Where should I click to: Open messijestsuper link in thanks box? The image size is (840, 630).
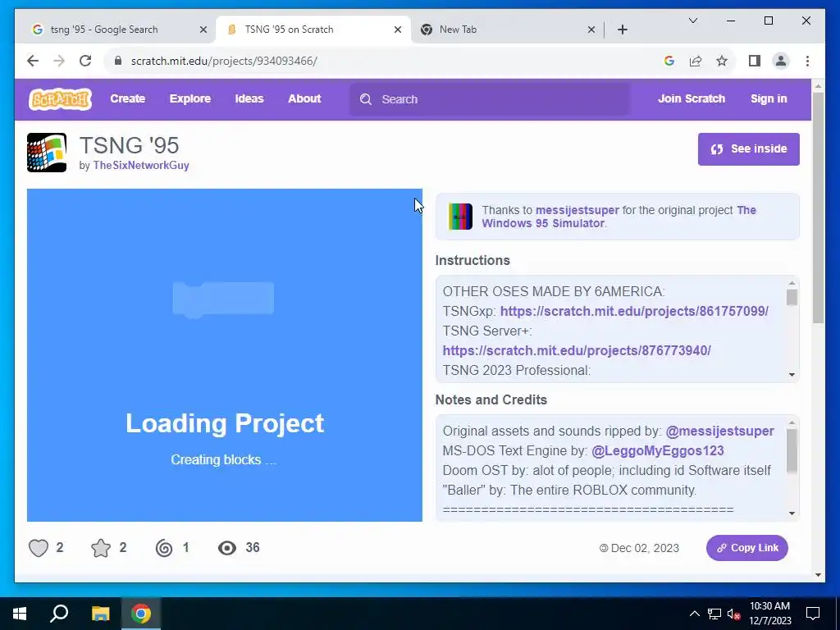click(577, 211)
